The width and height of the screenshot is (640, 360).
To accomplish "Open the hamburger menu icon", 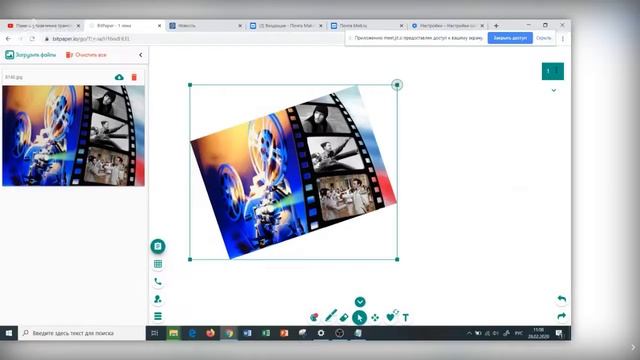I will 158,316.
